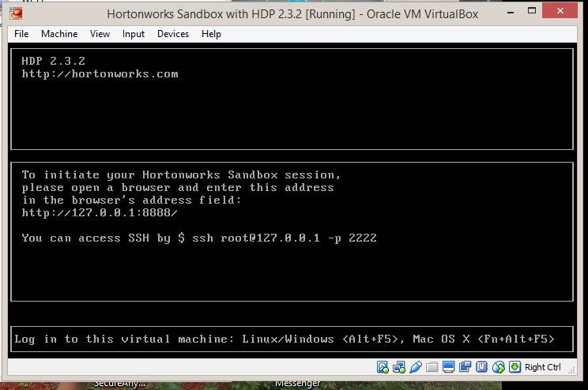The image size is (588, 390).
Task: Click the green-arrow keyboard capture icon
Action: [x=514, y=367]
